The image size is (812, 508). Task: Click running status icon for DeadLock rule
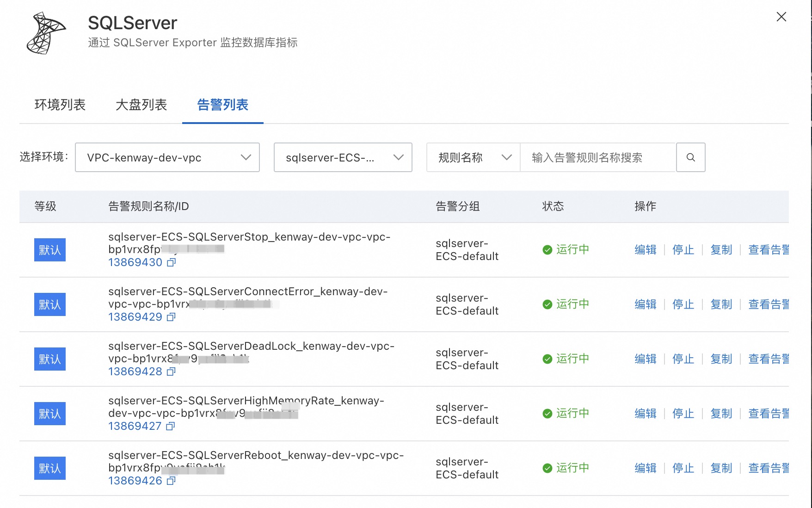tap(547, 359)
